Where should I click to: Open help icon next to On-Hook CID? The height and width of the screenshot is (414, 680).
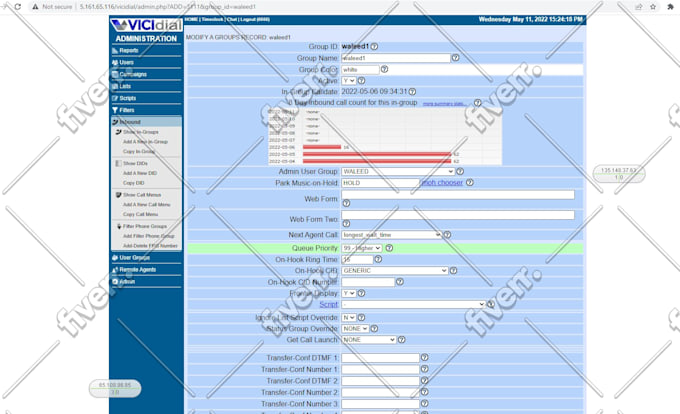tap(453, 271)
